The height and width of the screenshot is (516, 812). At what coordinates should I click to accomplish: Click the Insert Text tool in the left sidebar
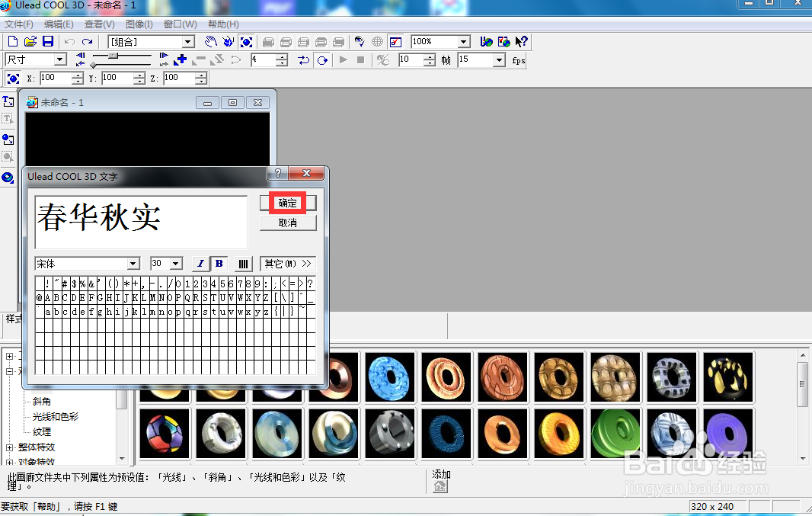pos(8,101)
